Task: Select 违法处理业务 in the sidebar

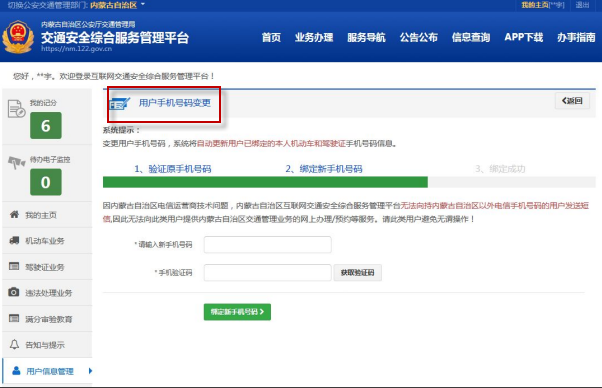Action: pos(47,293)
